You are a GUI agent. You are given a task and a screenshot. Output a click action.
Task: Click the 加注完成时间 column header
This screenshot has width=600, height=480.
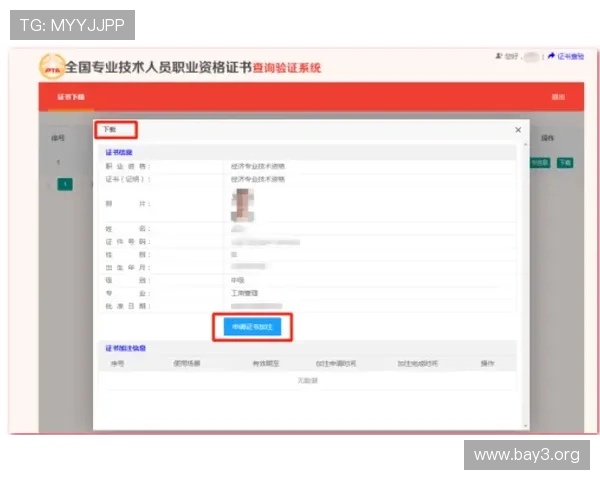coord(417,363)
